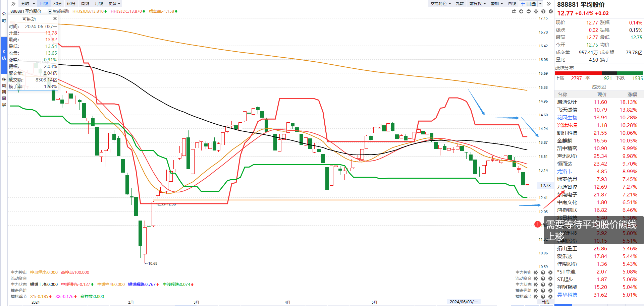Switch to 分时 intraday chart
The height and width of the screenshot is (306, 644).
(25, 4)
